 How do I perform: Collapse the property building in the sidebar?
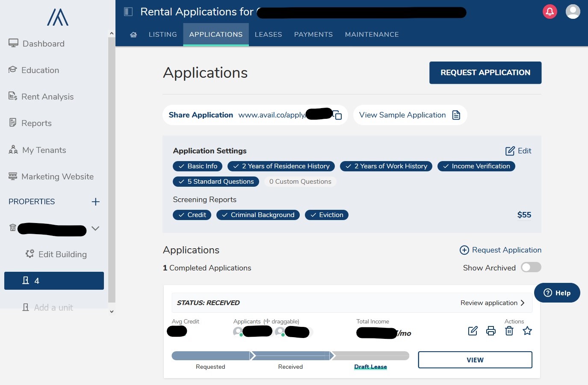(95, 228)
